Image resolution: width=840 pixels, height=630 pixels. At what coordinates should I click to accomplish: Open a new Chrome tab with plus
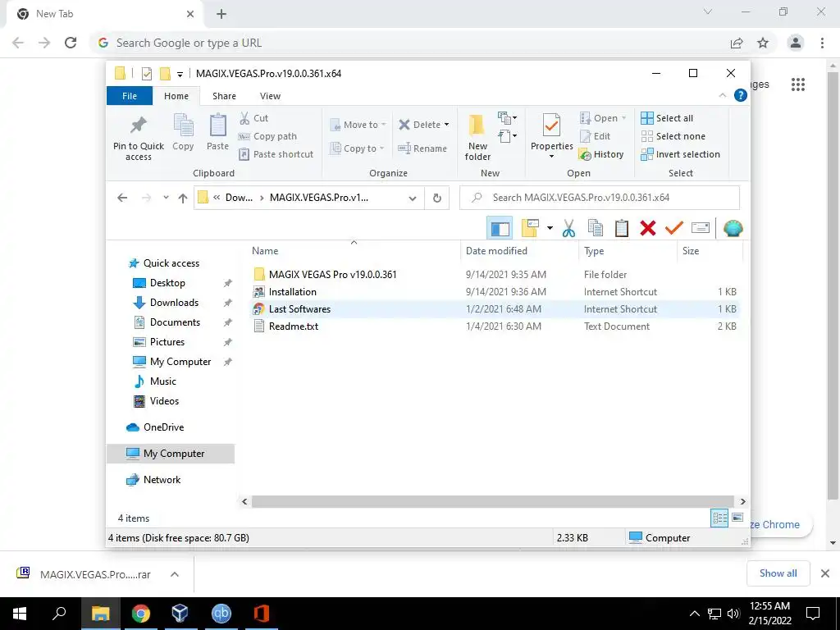(x=221, y=14)
